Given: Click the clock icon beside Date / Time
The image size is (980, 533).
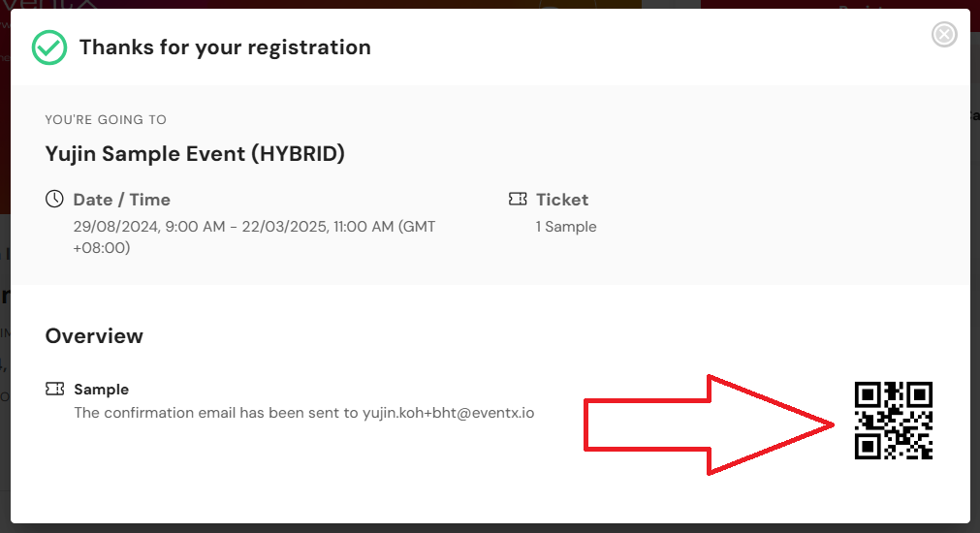Looking at the screenshot, I should [x=54, y=199].
